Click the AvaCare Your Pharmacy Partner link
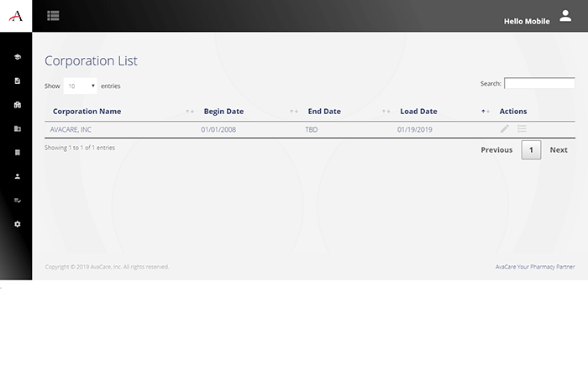588x365 pixels. pos(535,267)
